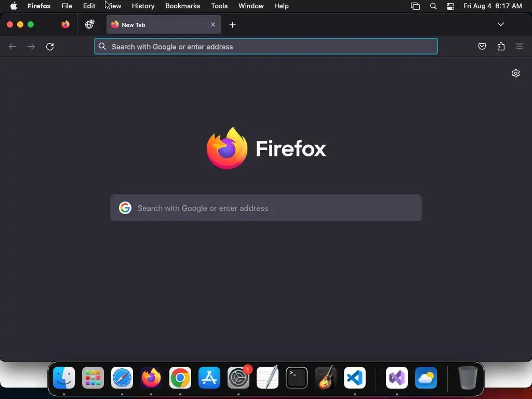Go forward to next page
532x399 pixels.
(31, 46)
